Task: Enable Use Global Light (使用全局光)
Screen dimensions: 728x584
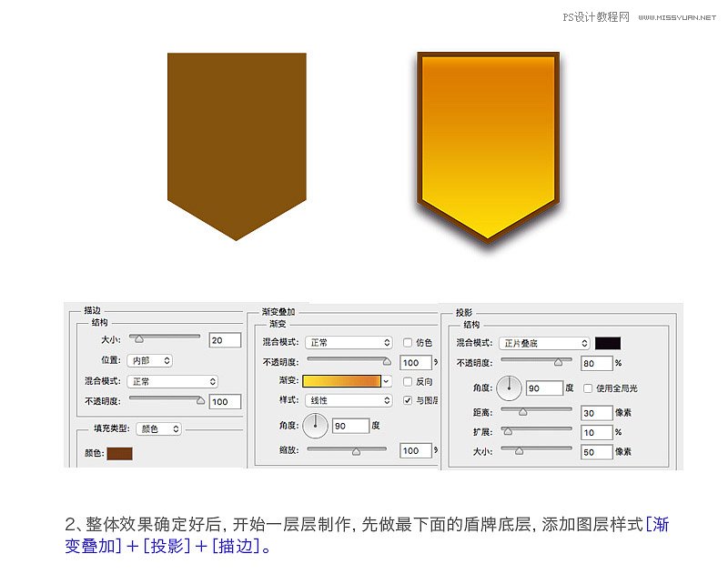Action: click(x=588, y=387)
